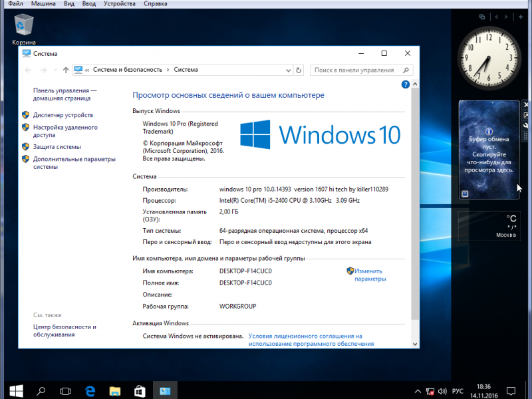Screen dimensions: 532x399
Task: Close the clipboard gadget with its X
Action: (525, 105)
